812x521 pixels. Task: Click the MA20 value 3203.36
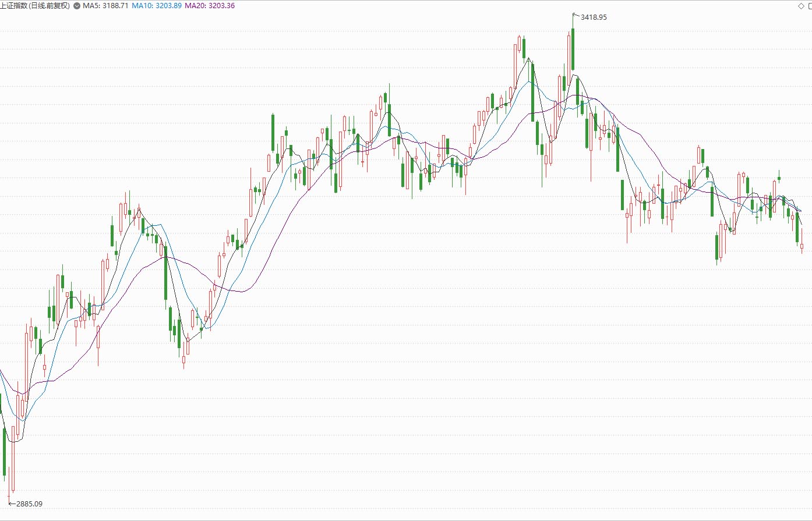[x=222, y=6]
